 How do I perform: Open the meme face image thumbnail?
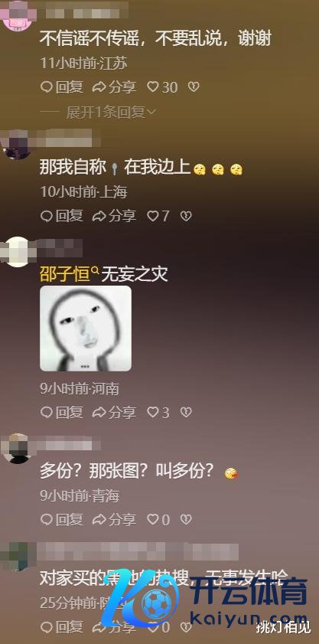click(86, 329)
